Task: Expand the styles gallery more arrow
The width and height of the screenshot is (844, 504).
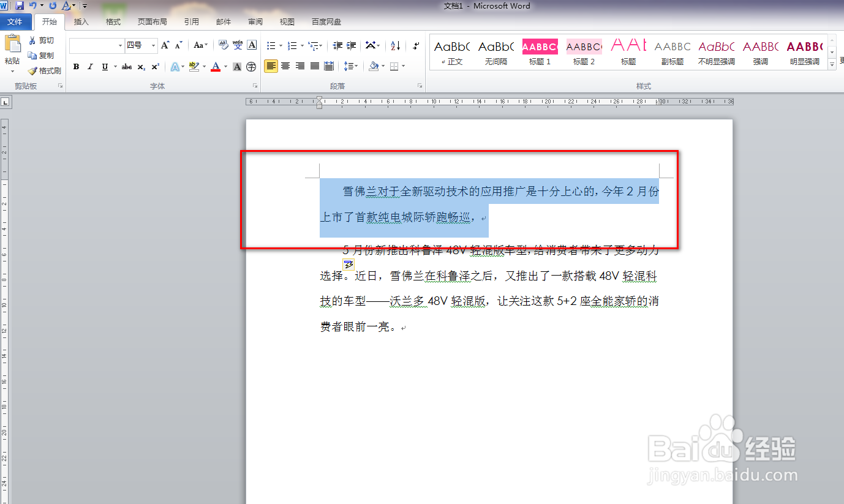Action: point(832,65)
